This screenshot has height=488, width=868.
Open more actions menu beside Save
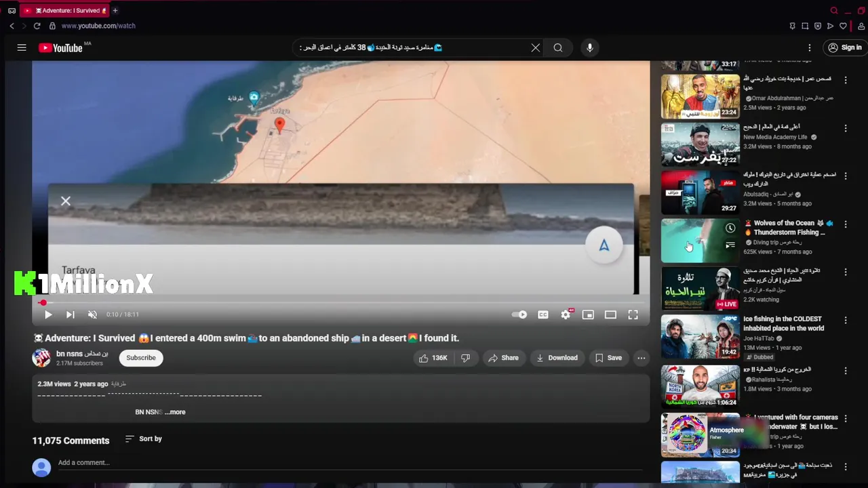pos(642,358)
